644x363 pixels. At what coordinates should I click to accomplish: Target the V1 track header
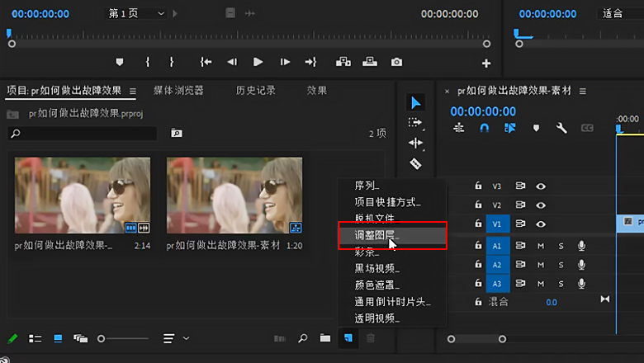point(497,224)
